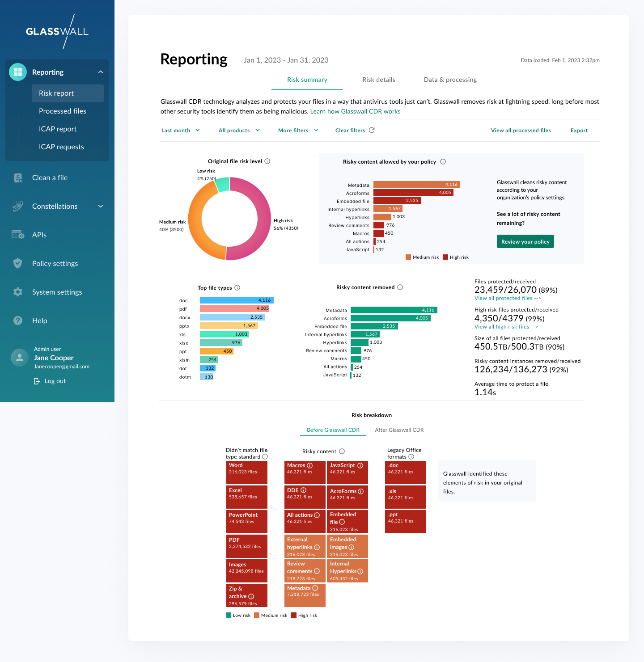Click the info icon on JavaScript tile
The height and width of the screenshot is (662, 644).
point(360,465)
